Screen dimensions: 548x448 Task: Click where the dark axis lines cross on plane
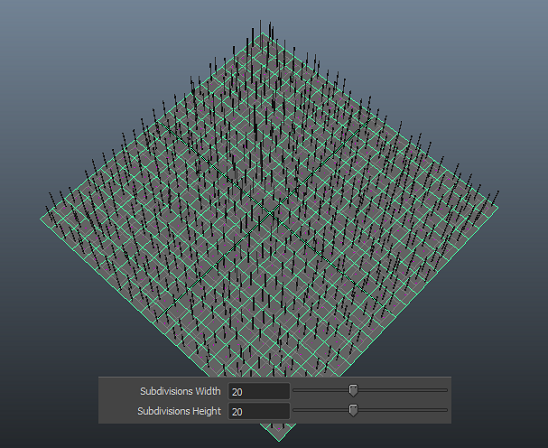[272, 212]
